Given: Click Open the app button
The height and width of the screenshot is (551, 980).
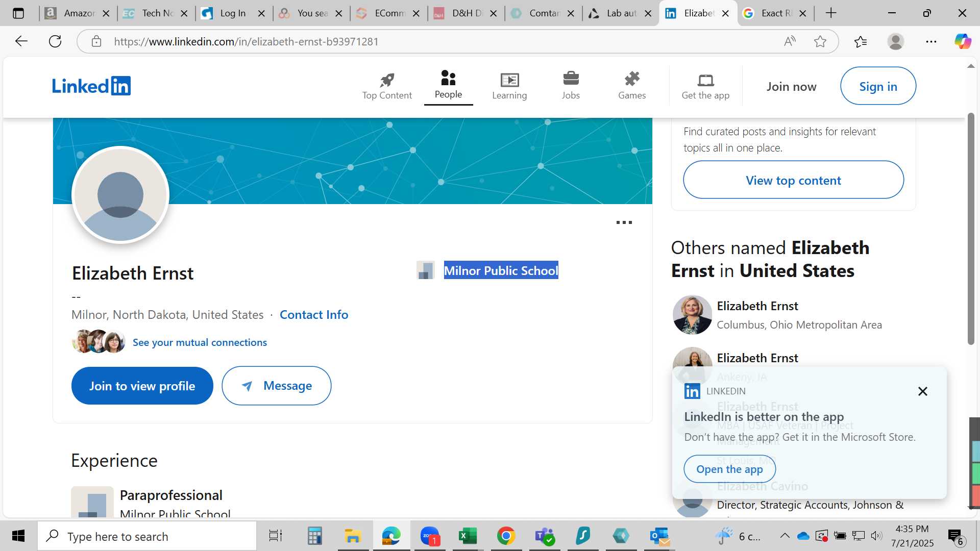Looking at the screenshot, I should coord(729,469).
